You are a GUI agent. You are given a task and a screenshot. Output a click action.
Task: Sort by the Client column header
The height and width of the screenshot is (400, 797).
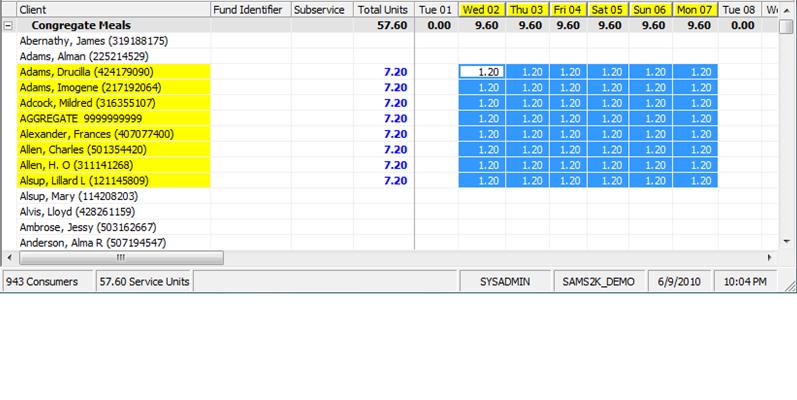click(x=114, y=9)
